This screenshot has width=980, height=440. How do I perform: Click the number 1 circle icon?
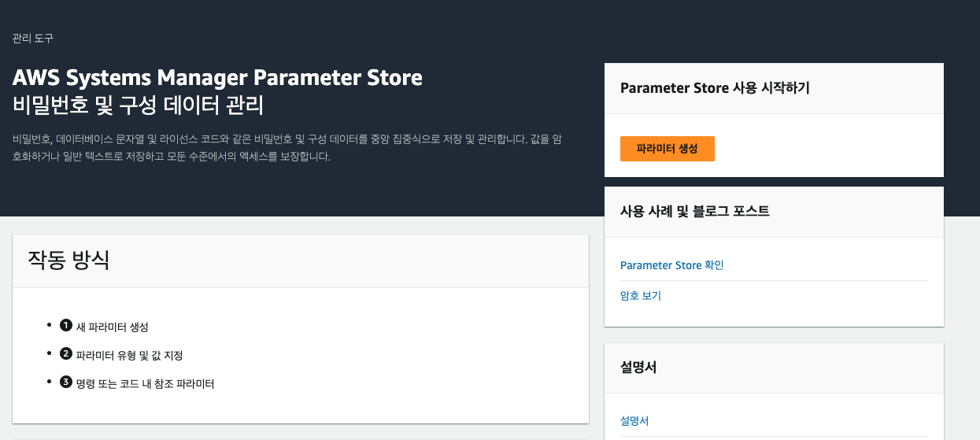tap(66, 325)
